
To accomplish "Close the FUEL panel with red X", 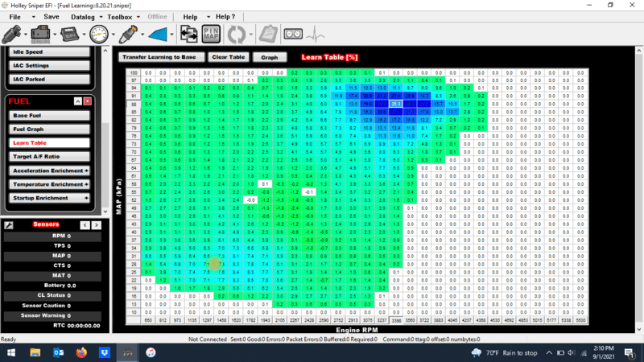I will [88, 101].
